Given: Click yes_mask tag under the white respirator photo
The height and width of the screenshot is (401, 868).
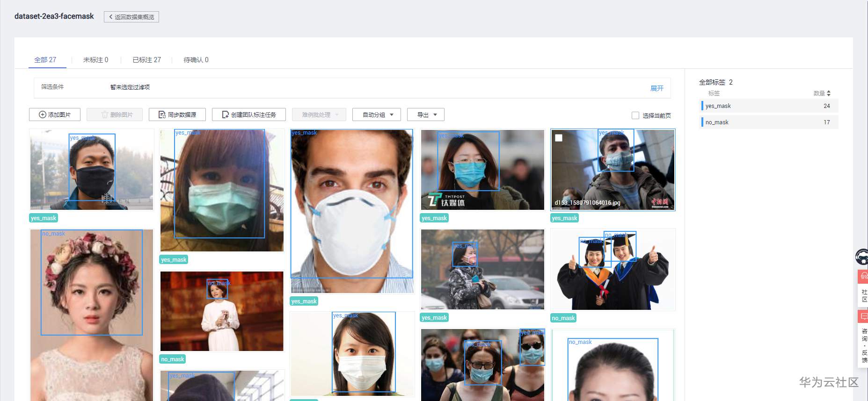Looking at the screenshot, I should [x=304, y=301].
